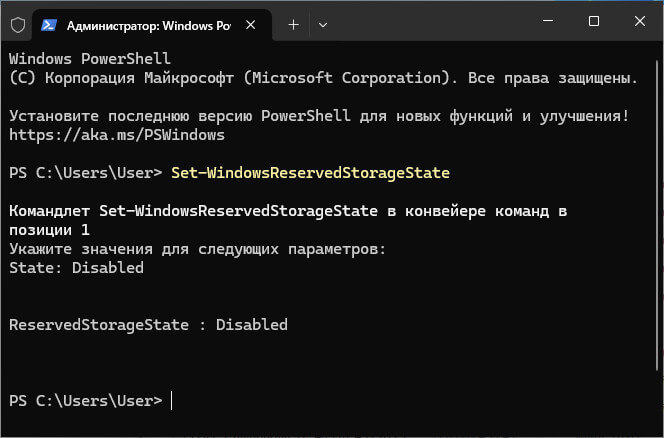Click the "ReservedStorageState : Disabled" output line

pos(148,325)
